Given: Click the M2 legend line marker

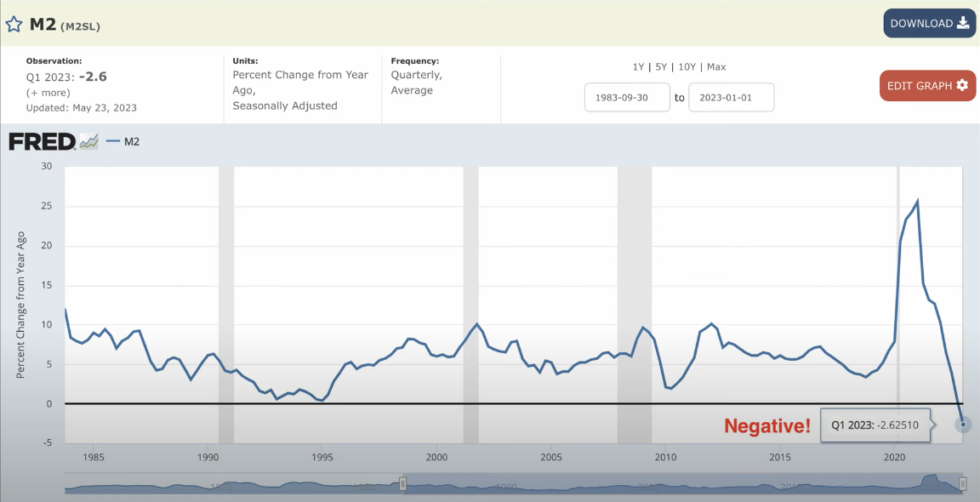Looking at the screenshot, I should pos(113,142).
